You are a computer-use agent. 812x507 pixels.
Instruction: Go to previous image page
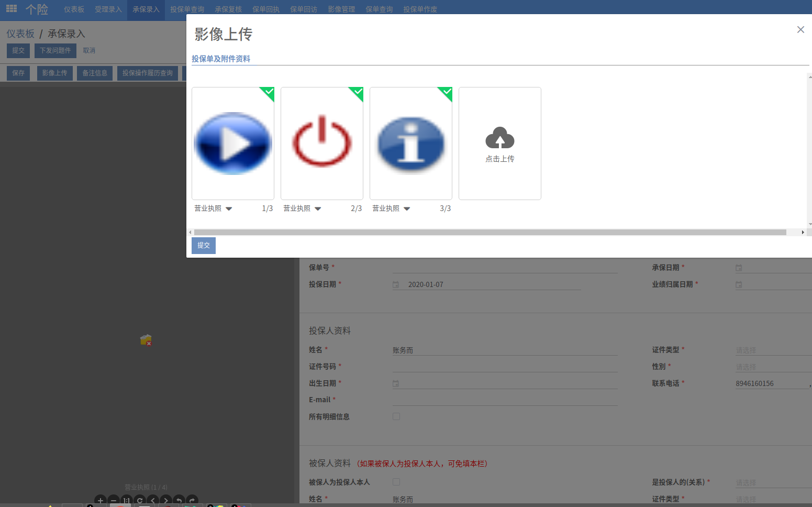point(153,500)
